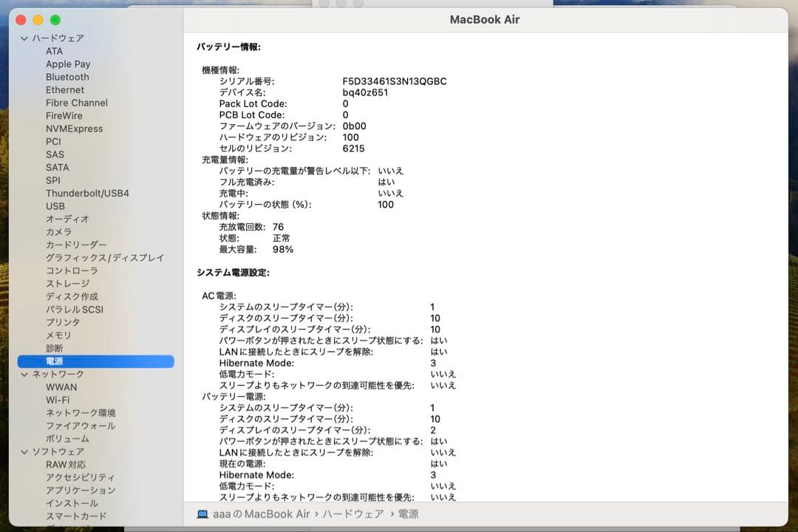
Task: Collapse the ハードウェア section in sidebar
Action: point(26,38)
